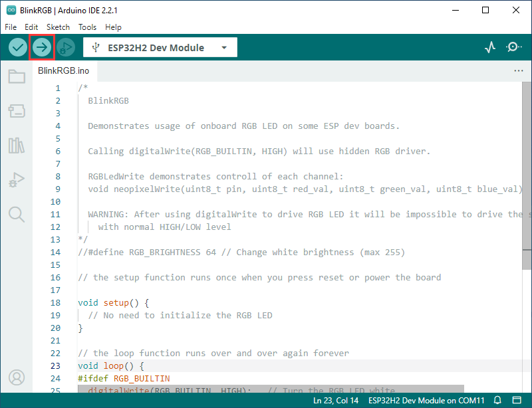Open the Help menu
Viewport: 532px width, 408px height.
[113, 27]
